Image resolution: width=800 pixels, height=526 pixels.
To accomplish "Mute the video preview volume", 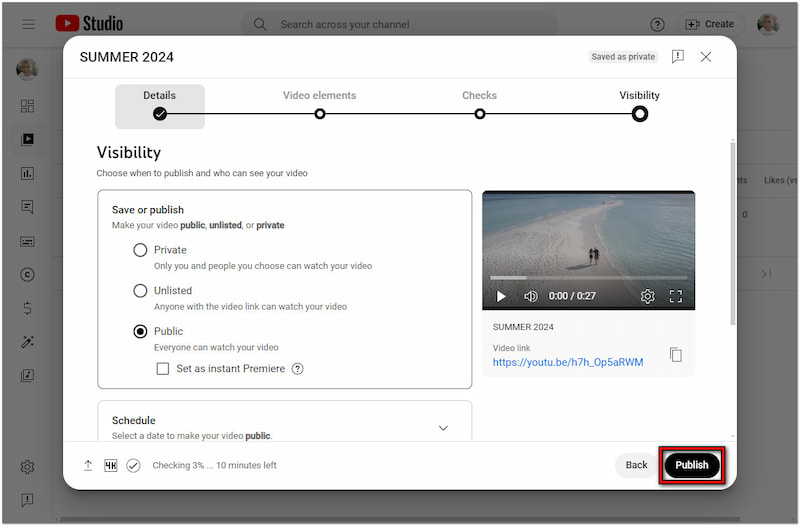I will pyautogui.click(x=530, y=296).
